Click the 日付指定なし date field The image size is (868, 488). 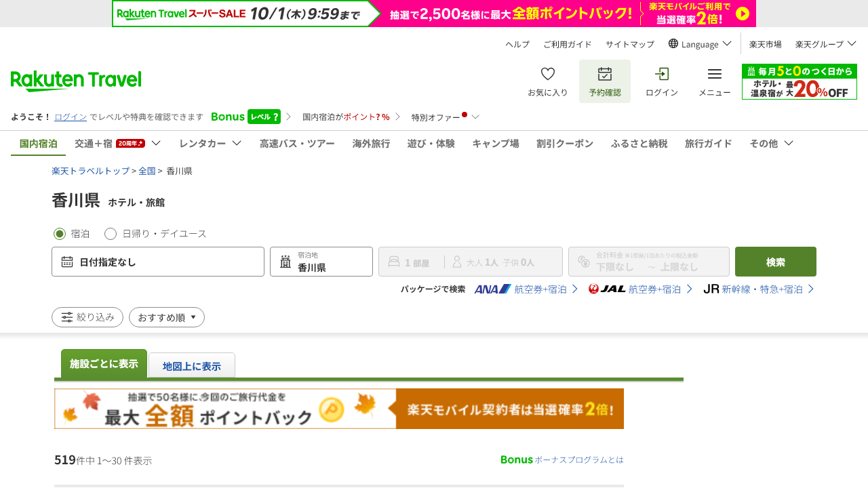tap(158, 262)
